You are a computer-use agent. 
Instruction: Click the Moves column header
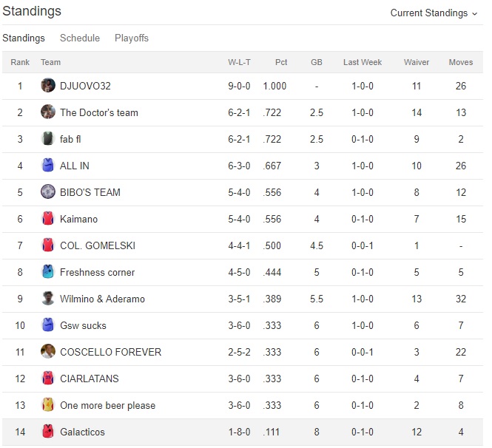tap(461, 62)
